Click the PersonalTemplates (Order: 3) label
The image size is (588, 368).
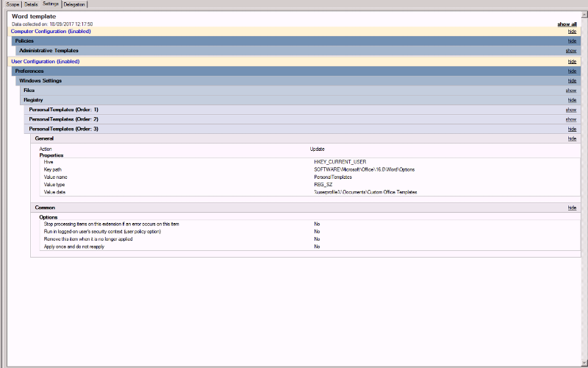point(64,130)
